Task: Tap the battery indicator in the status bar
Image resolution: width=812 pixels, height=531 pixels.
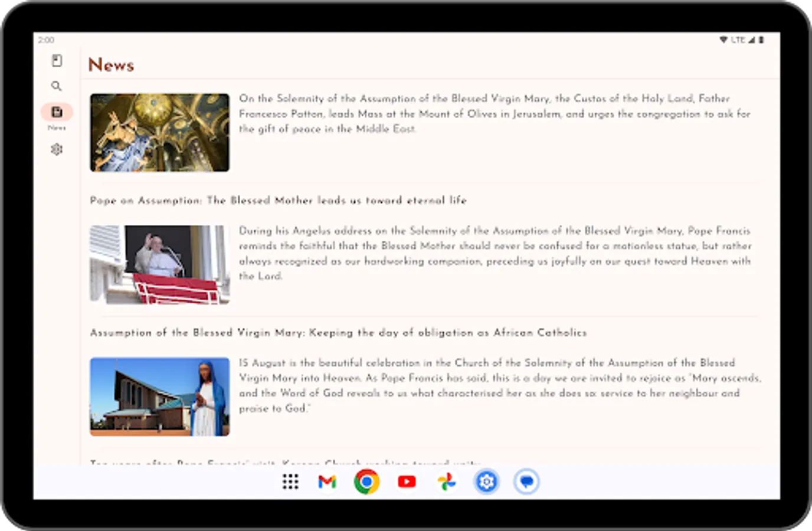Action: (x=760, y=40)
